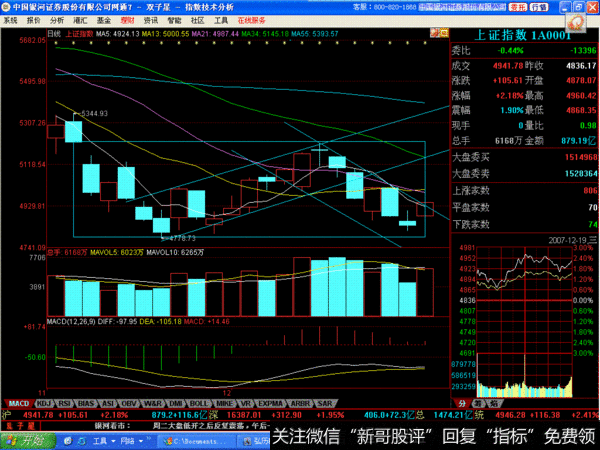The image size is (600, 450).
Task: Select the MIKE indicator tab
Action: [x=225, y=403]
